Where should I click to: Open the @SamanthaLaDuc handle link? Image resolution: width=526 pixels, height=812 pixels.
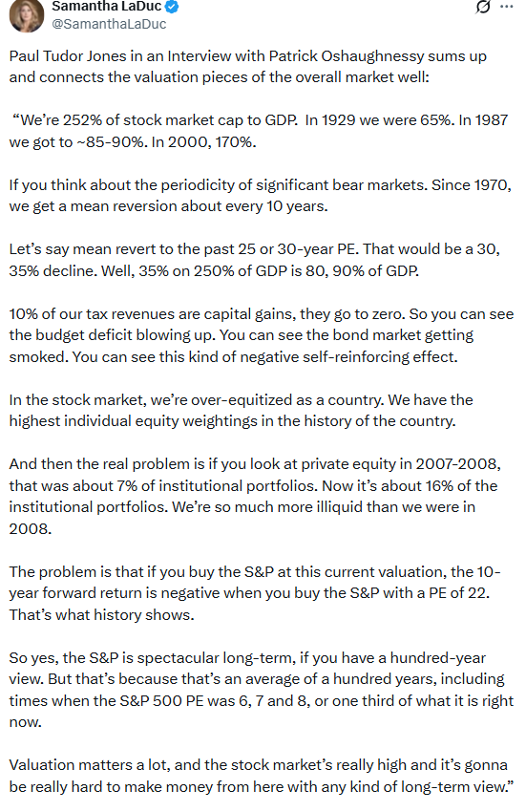coord(109,24)
